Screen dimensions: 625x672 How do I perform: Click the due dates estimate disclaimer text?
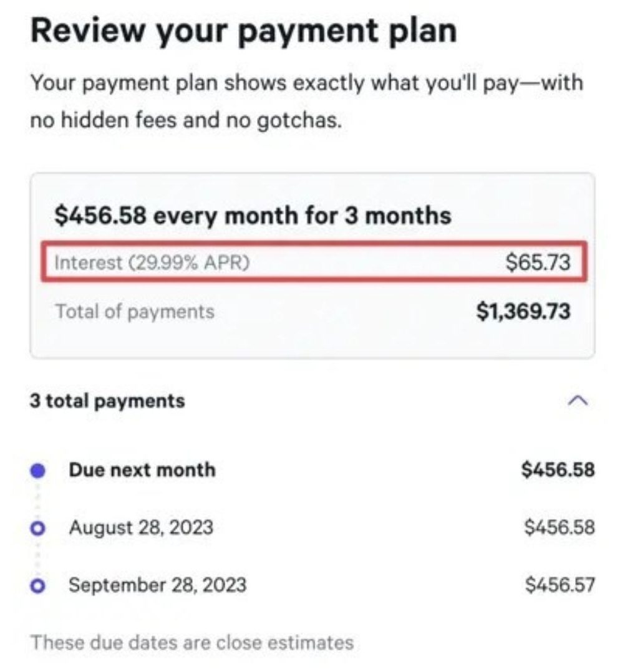pyautogui.click(x=192, y=641)
